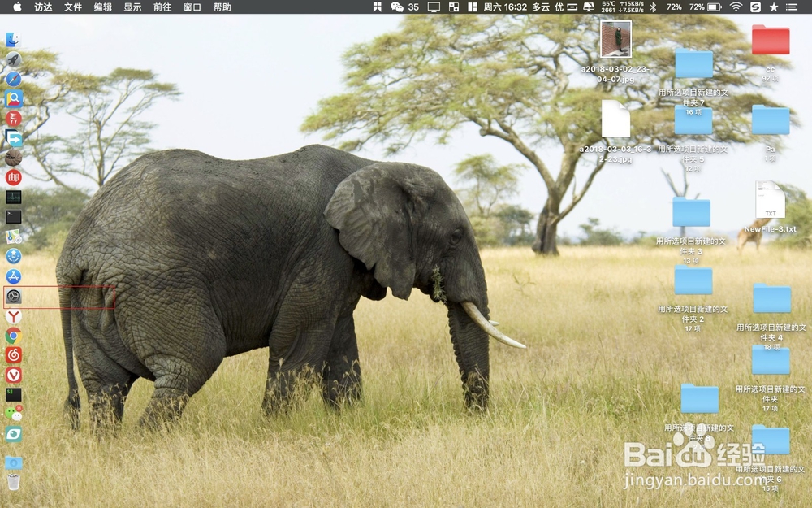Open the 帮助 menu
Screen dimensions: 812x508
(x=222, y=7)
